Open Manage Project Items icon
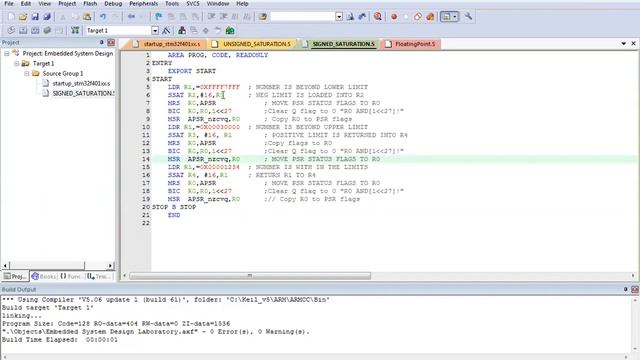The height and width of the screenshot is (360, 640). click(x=182, y=31)
